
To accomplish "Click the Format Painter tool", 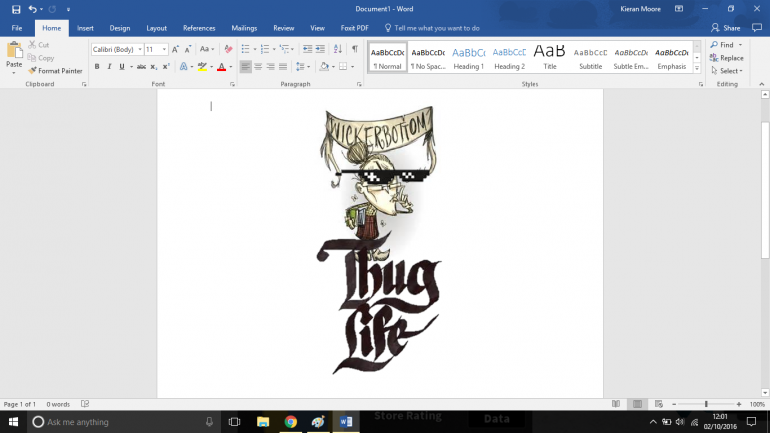I will point(55,71).
